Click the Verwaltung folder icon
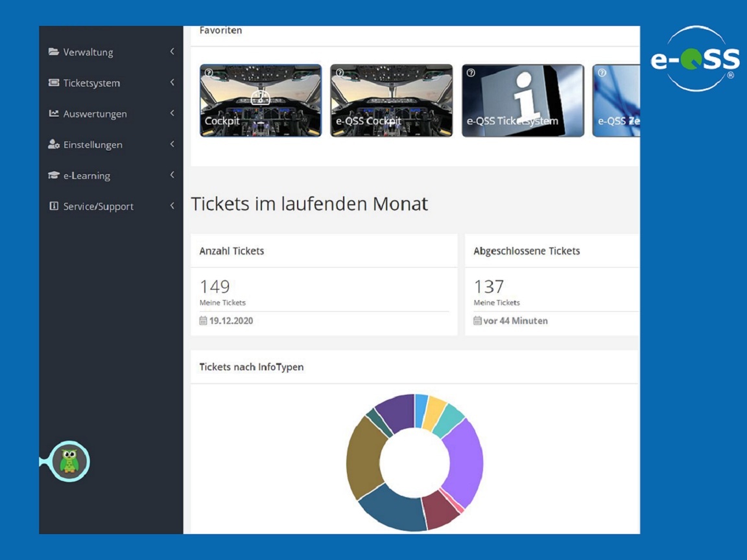This screenshot has width=747, height=560. [x=53, y=51]
